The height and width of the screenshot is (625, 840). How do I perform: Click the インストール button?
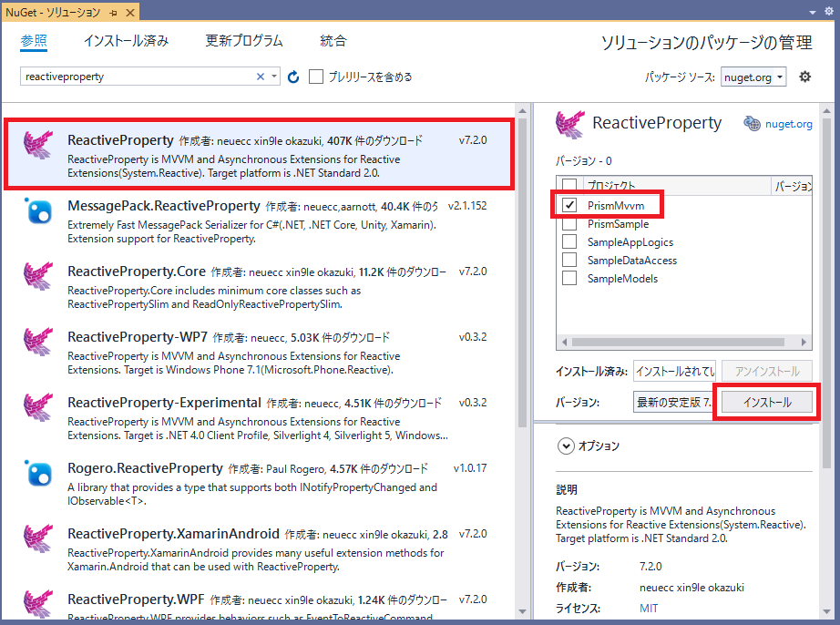click(x=766, y=402)
